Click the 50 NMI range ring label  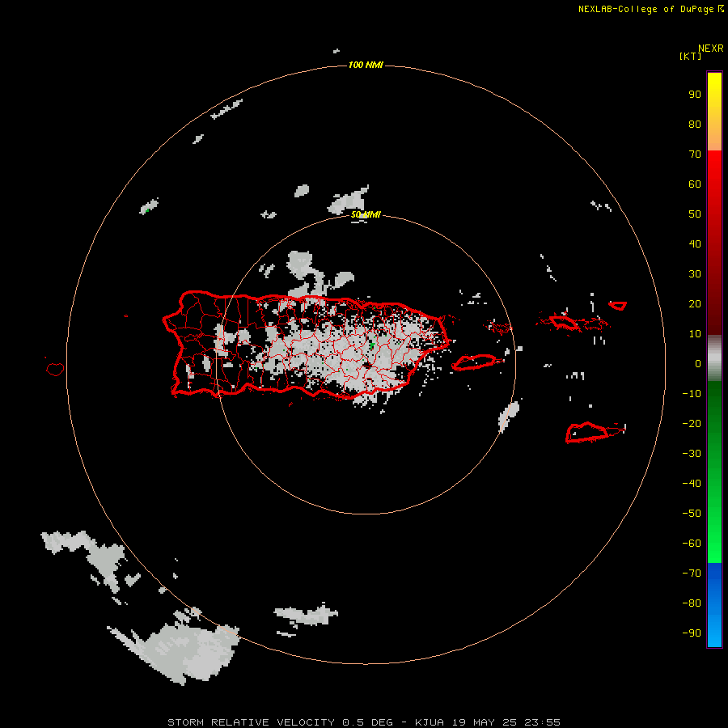(x=366, y=214)
